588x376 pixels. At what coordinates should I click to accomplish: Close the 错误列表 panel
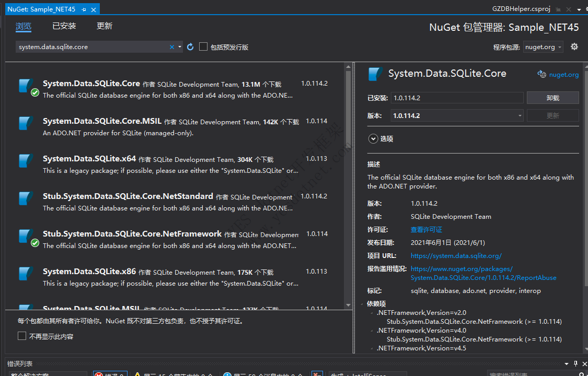pyautogui.click(x=584, y=363)
